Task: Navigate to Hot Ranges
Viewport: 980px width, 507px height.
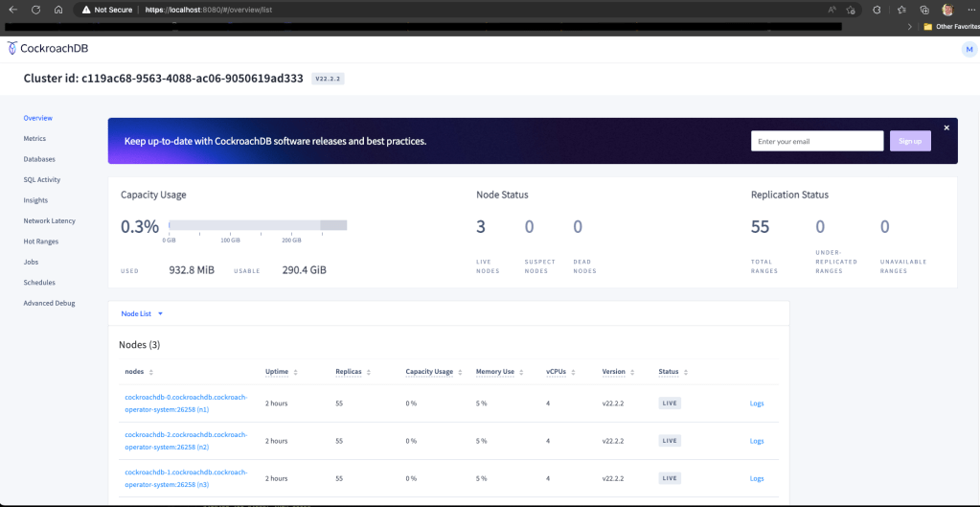Action: point(39,242)
